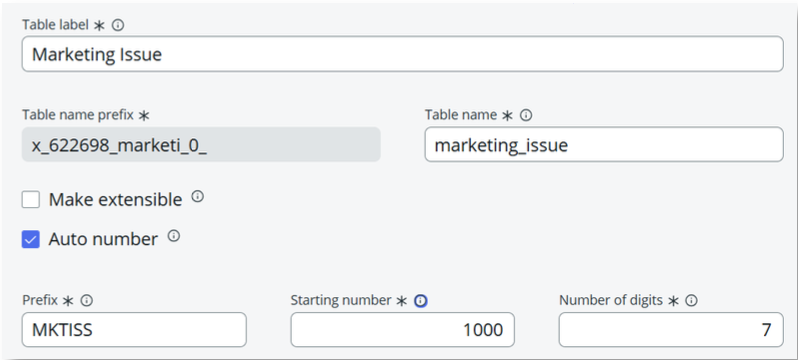This screenshot has width=798, height=360.
Task: Select the 'Starting number' caption
Action: pos(340,301)
